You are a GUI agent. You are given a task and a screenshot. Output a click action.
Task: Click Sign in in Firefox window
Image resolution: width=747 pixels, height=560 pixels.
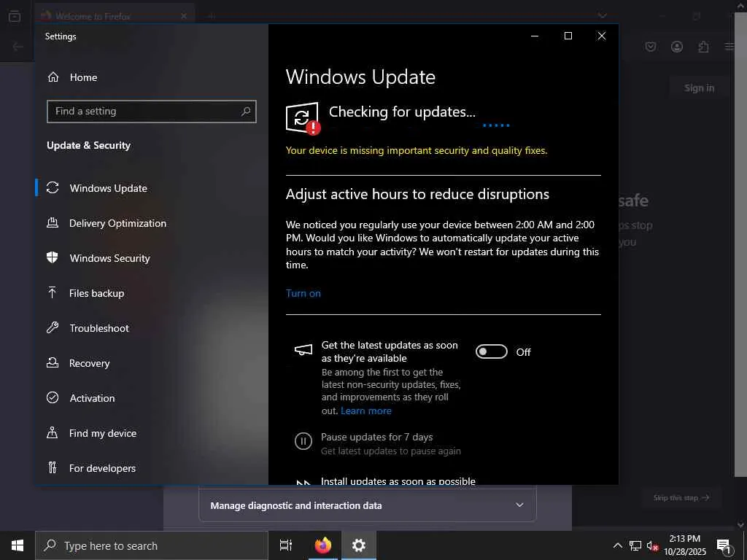[x=700, y=88]
